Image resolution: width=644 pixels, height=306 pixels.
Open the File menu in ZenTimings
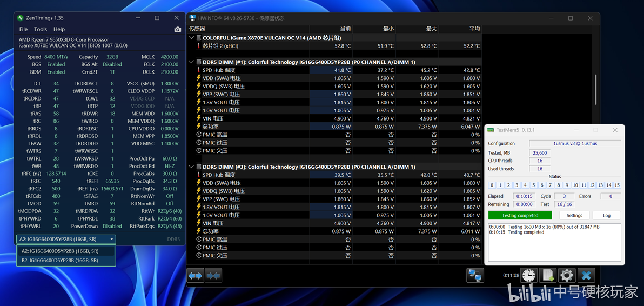23,30
